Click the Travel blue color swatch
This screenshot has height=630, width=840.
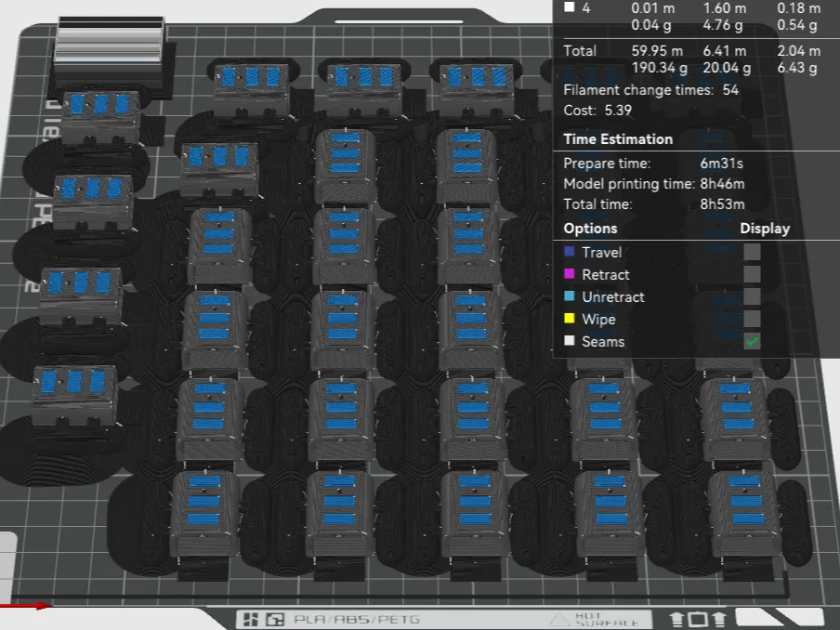click(570, 251)
